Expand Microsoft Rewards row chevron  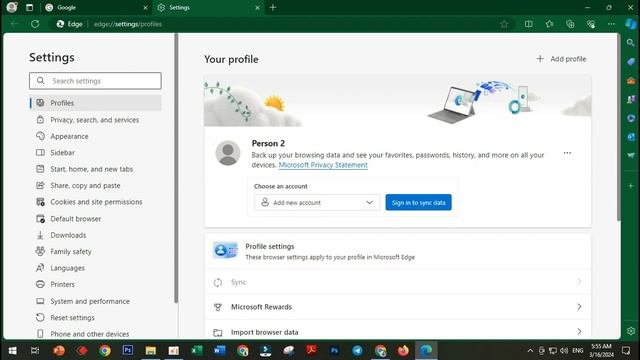coord(579,307)
